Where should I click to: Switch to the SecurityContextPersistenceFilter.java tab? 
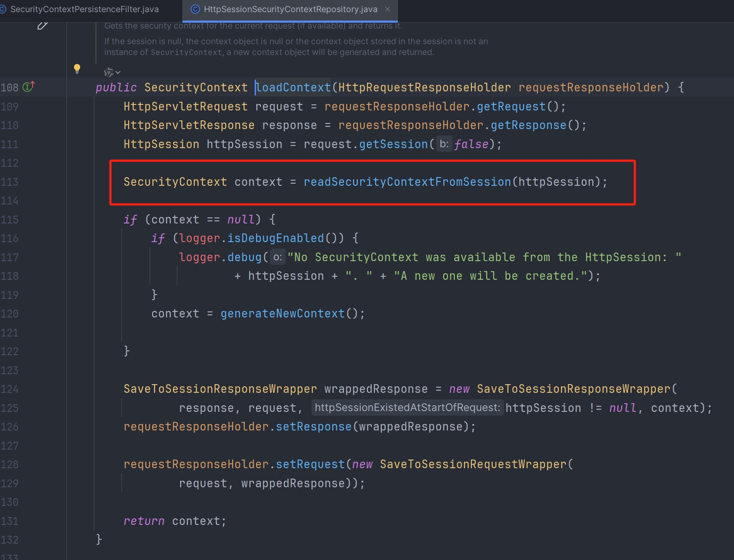pyautogui.click(x=84, y=9)
